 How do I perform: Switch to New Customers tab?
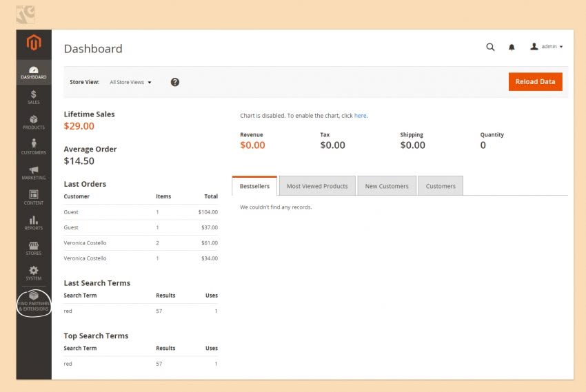pyautogui.click(x=387, y=186)
